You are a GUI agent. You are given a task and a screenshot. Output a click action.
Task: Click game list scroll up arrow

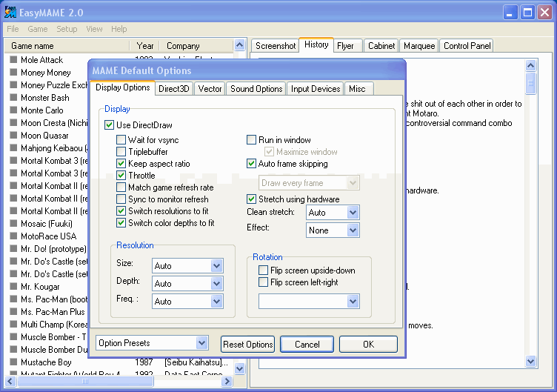click(240, 45)
